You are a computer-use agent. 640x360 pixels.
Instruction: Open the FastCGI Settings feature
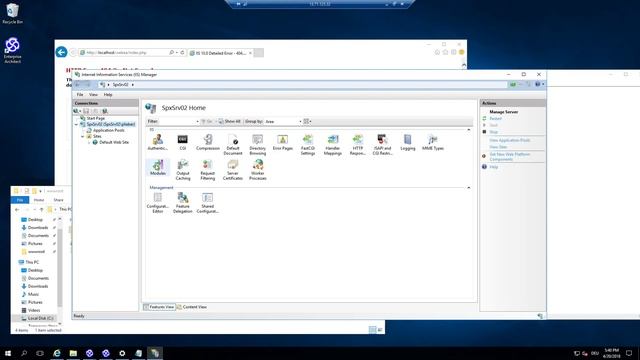[x=308, y=145]
